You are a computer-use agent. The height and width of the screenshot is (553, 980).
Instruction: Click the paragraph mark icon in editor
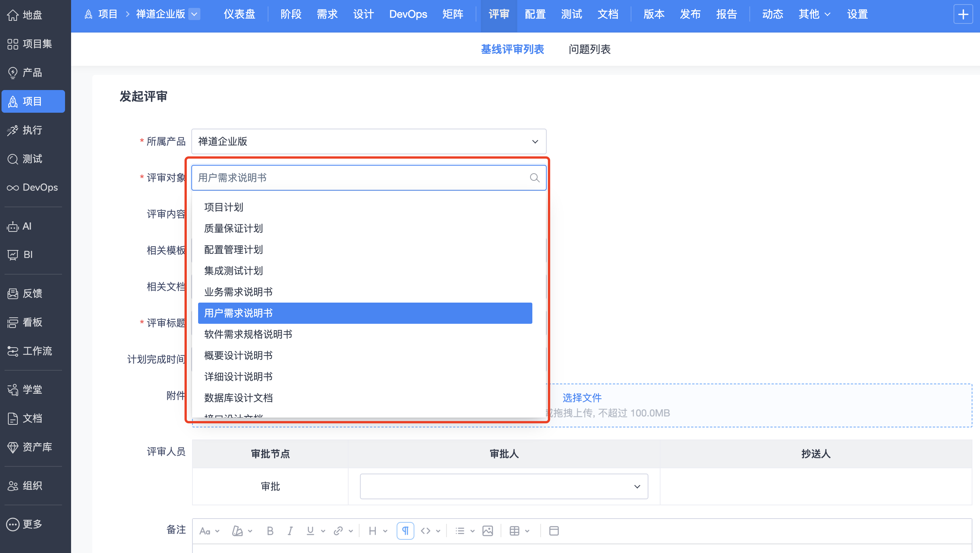pyautogui.click(x=405, y=531)
